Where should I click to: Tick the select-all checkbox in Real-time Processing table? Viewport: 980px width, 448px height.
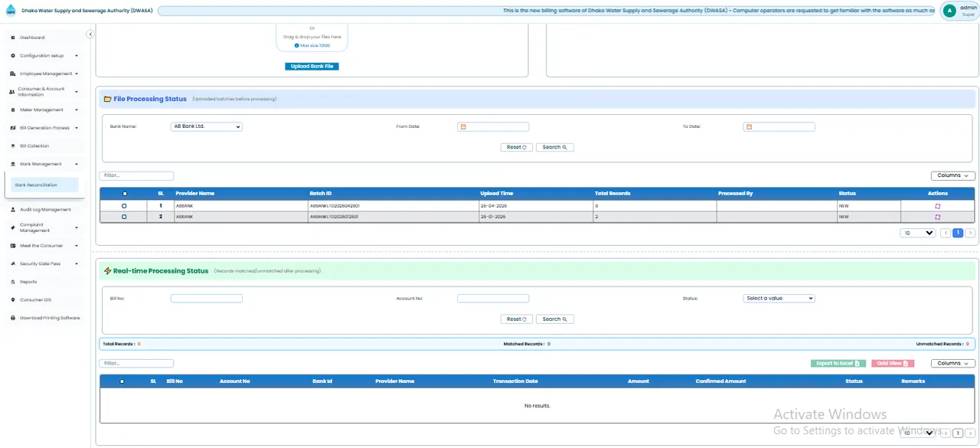122,381
